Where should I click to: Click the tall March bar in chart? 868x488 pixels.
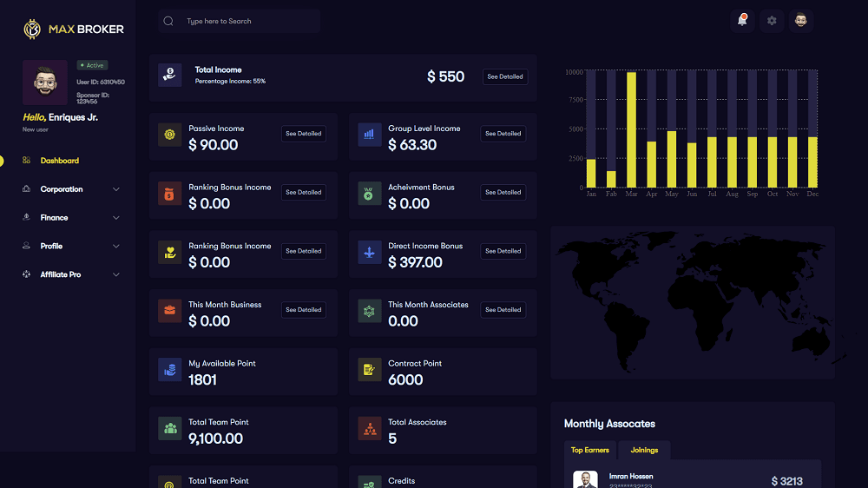631,129
